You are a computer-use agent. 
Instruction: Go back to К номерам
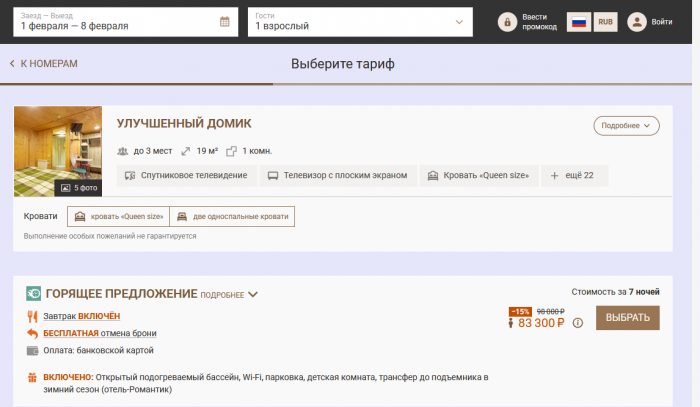(43, 64)
